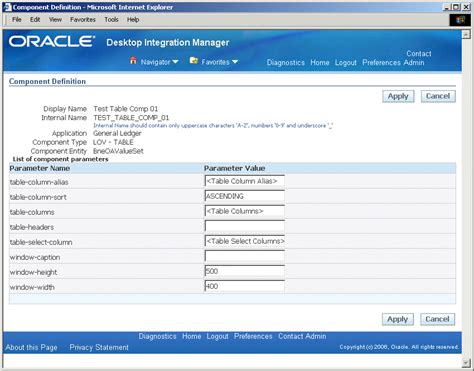Expand the Navigator dropdown arrow

point(175,62)
